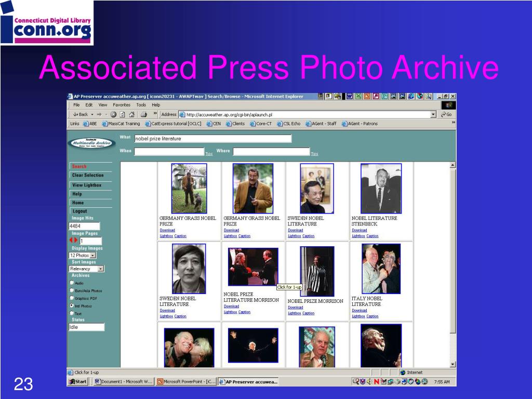Click Download under NOBEL LITERATURE STEINBECK
Viewport: 532px width, 399px height.
(359, 230)
